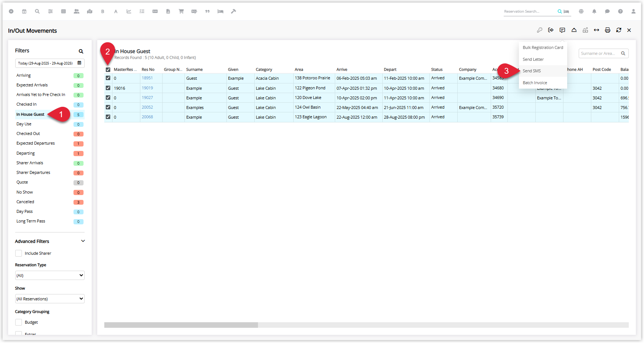The image size is (644, 343).
Task: Open the calendar star icon in top toolbar
Action: pos(24,11)
